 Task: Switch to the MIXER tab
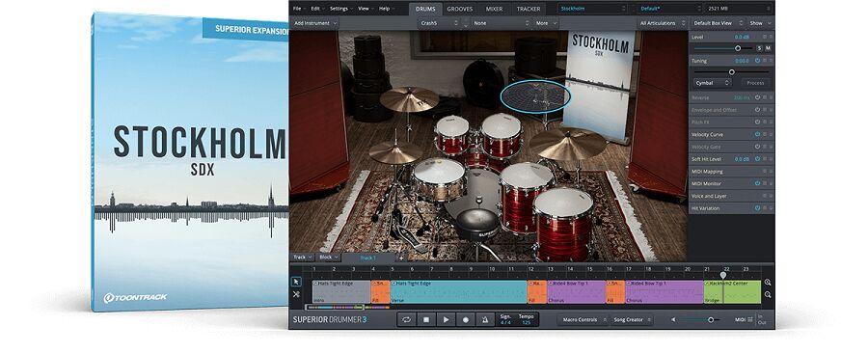pos(495,9)
